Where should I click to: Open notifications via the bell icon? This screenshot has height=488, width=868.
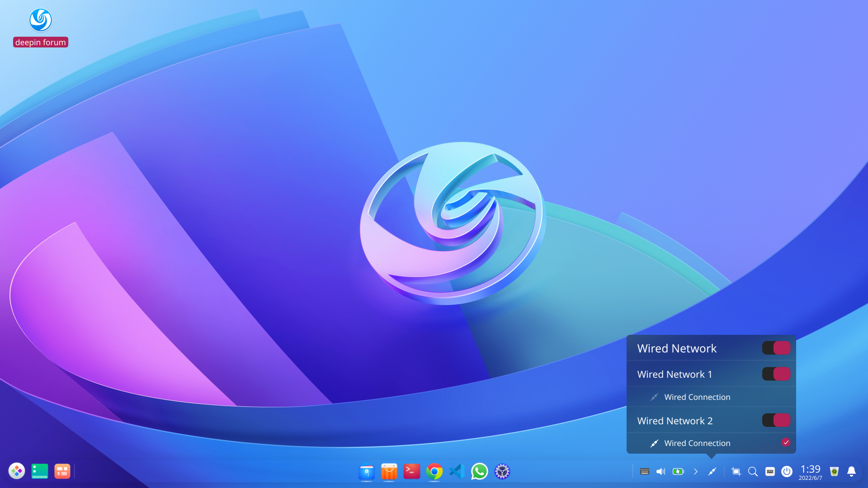click(851, 472)
